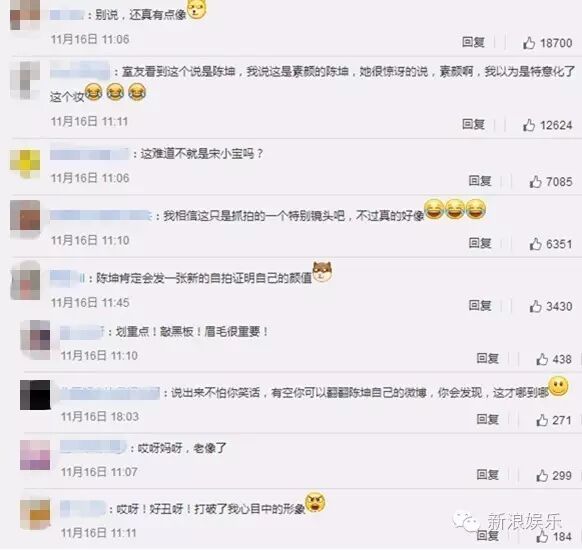582x550 pixels.
Task: Like the comment showing 3430 likes
Action: 535,307
